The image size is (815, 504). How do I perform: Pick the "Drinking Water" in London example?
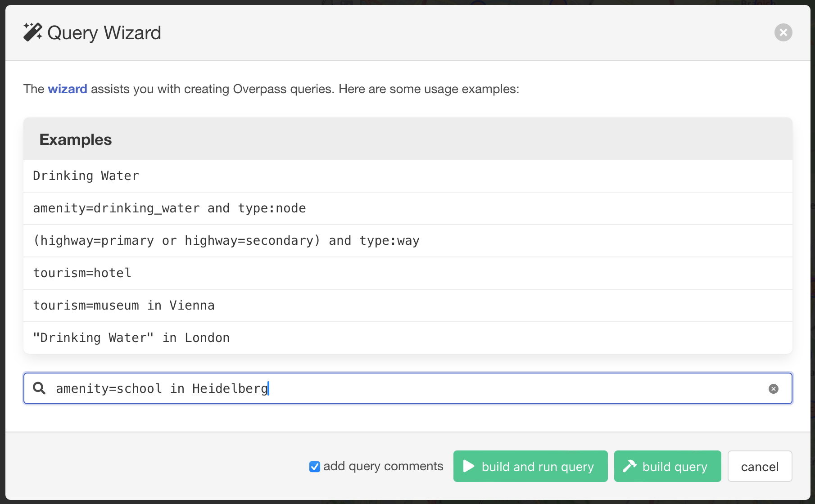[131, 338]
